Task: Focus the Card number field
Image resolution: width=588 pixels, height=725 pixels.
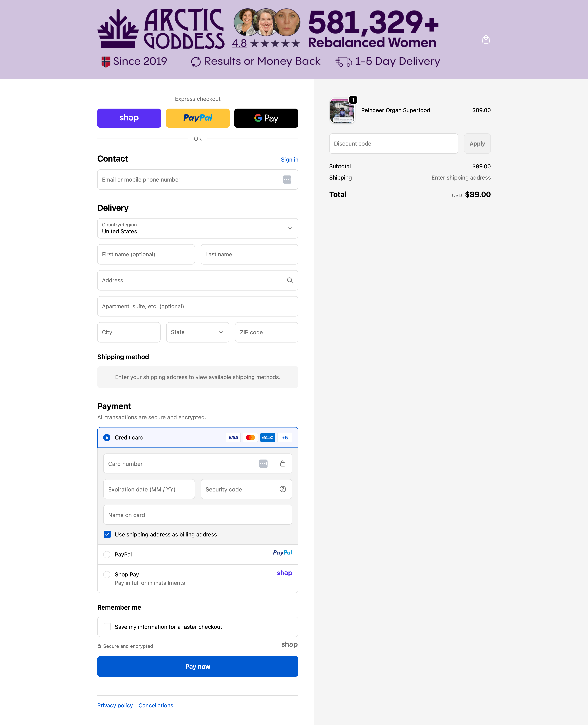Action: click(198, 464)
